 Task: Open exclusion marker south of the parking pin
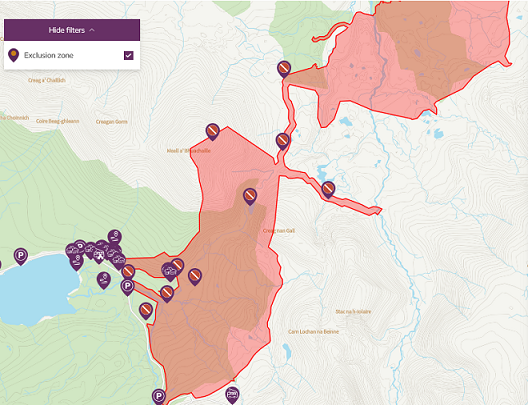[x=146, y=311]
